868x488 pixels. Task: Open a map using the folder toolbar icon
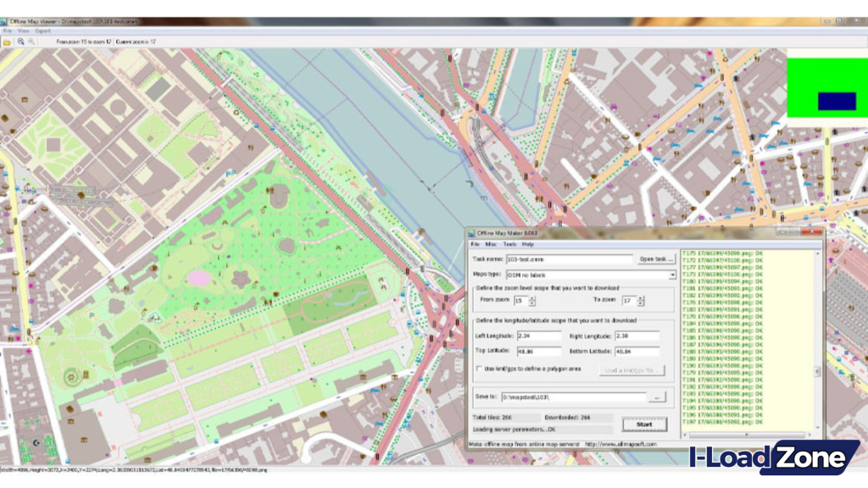[6, 39]
